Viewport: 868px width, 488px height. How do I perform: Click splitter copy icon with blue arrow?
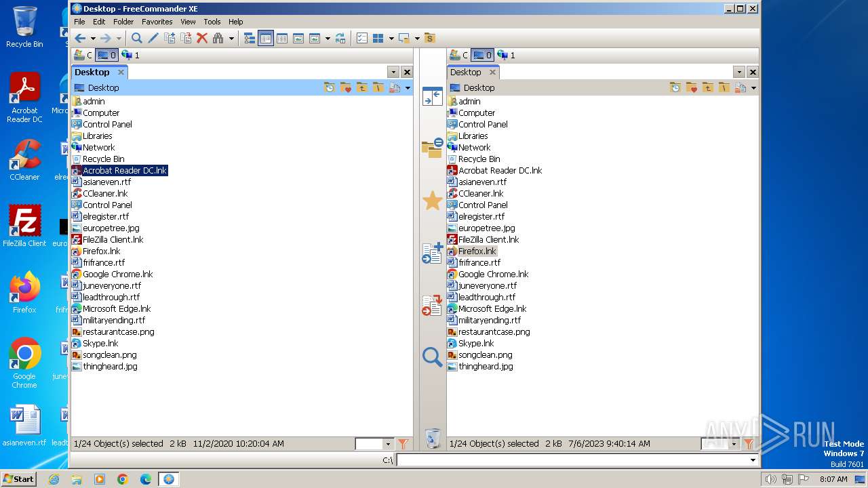point(432,253)
